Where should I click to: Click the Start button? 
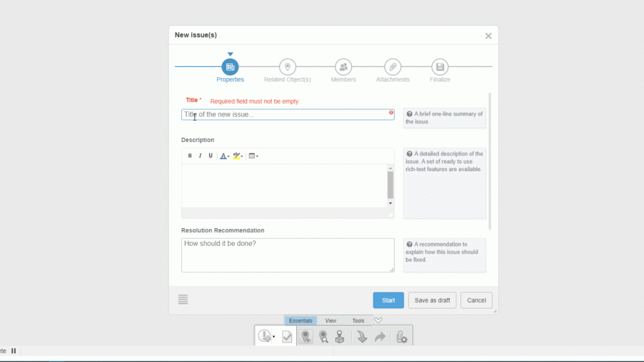pos(388,300)
